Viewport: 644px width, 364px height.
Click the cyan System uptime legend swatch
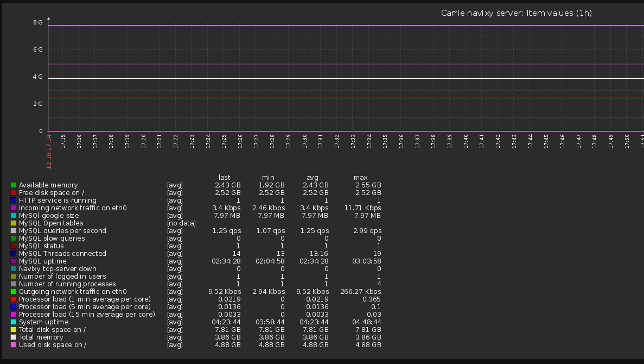(13, 322)
